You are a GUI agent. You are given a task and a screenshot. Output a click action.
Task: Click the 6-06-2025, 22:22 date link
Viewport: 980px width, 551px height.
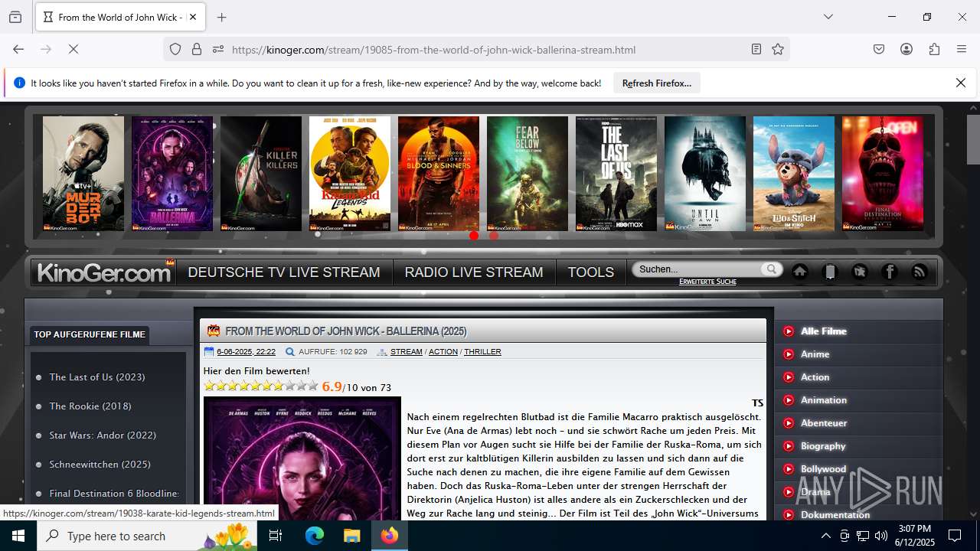click(x=246, y=352)
